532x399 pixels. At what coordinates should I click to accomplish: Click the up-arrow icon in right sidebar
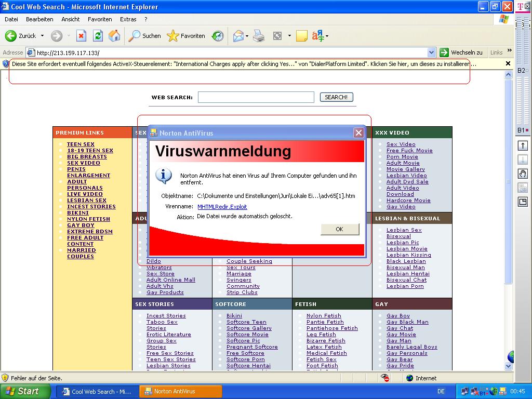(x=523, y=146)
